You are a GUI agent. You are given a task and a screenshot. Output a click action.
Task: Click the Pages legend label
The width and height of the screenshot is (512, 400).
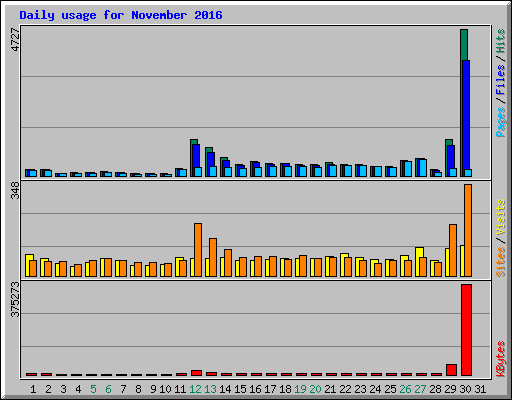500,122
